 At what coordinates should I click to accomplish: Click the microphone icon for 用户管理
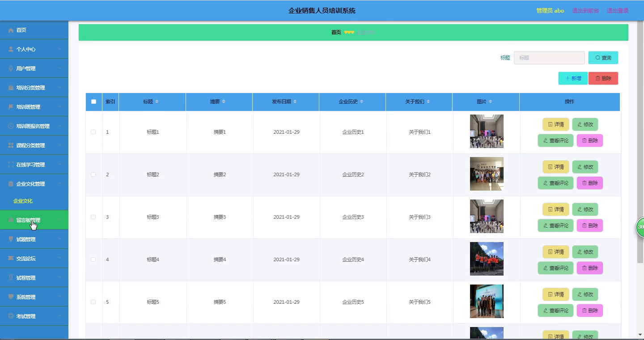tap(11, 68)
